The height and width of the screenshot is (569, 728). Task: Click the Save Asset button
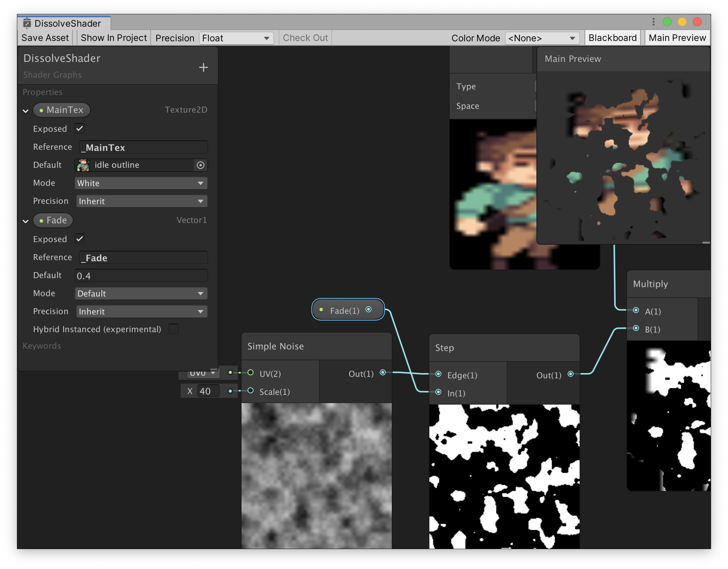pos(45,38)
